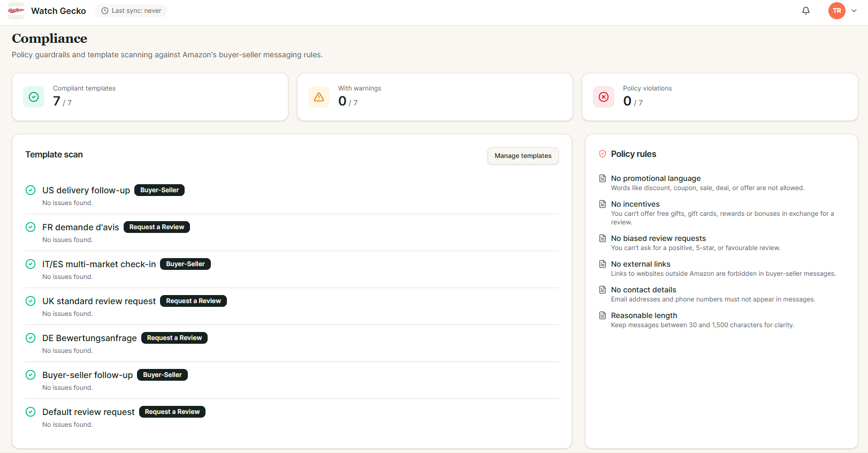
Task: Select the FR demande d'avis template name
Action: [x=81, y=227]
